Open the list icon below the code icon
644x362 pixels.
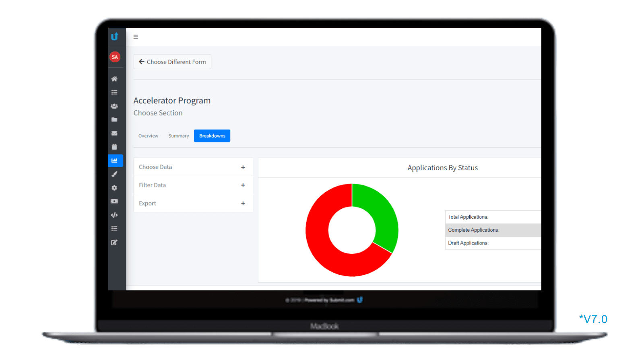tap(114, 228)
